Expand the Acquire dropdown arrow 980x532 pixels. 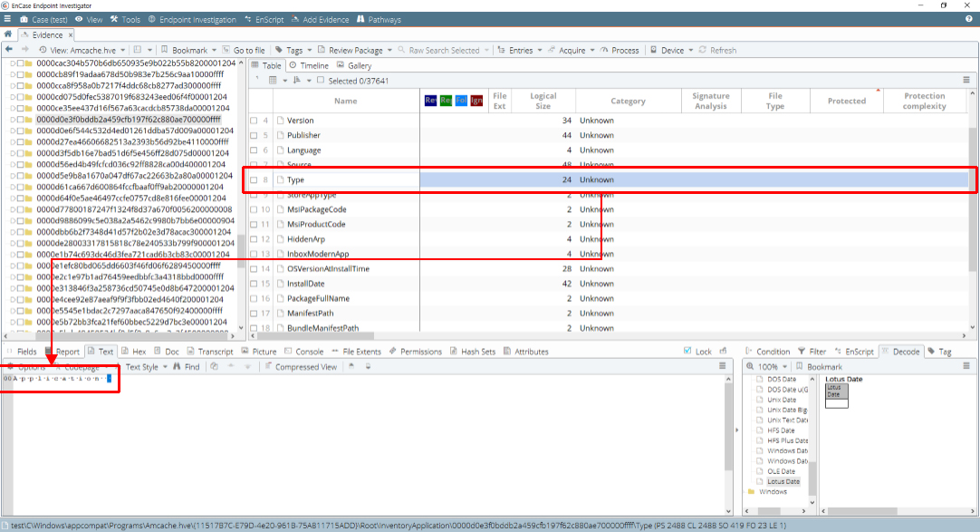coord(591,51)
